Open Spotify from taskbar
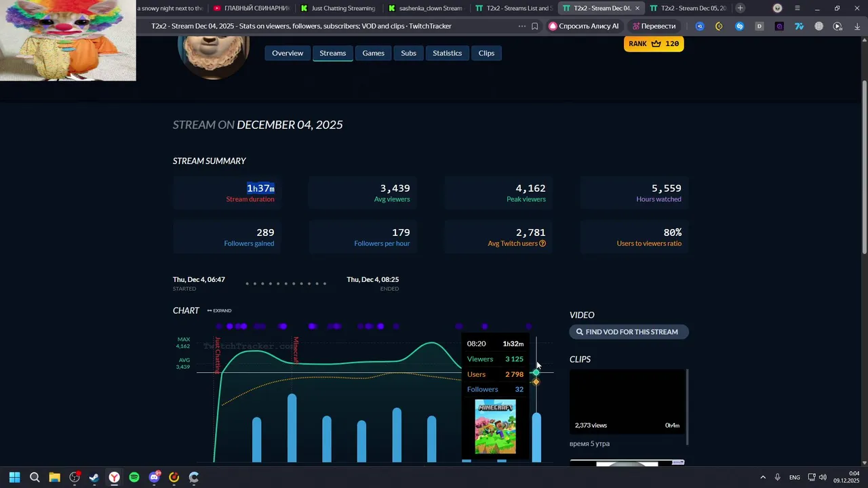Screen dimensions: 868x488 [134, 477]
